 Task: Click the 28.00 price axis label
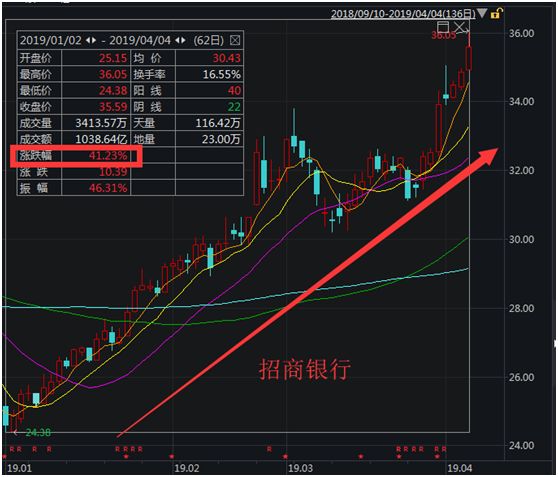click(521, 308)
